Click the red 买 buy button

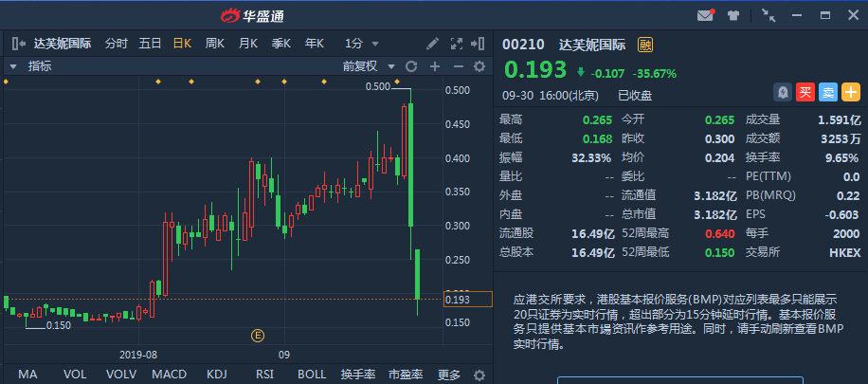coord(805,92)
